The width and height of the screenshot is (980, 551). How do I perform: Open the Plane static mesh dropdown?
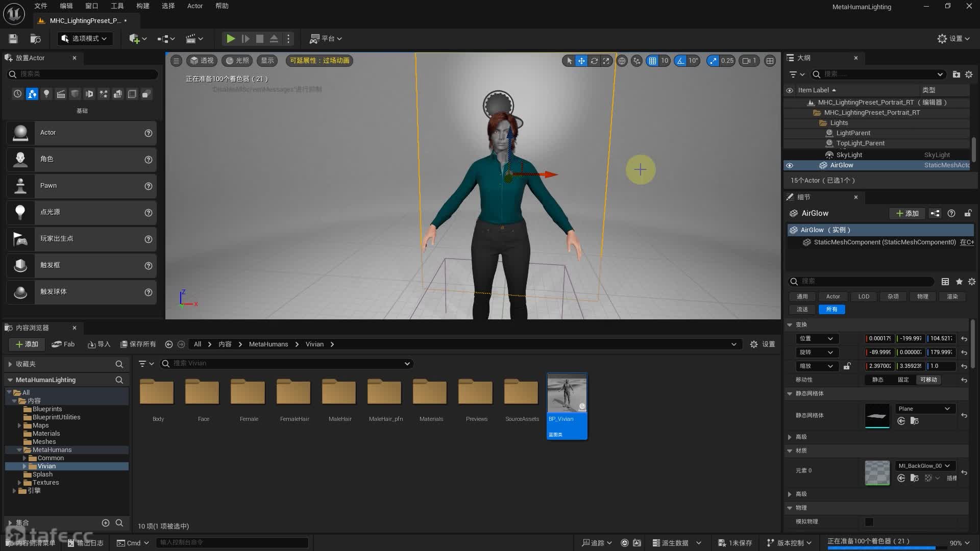point(924,409)
